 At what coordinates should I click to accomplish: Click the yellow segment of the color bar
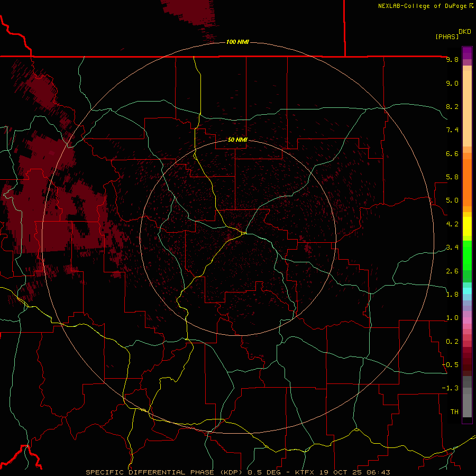point(467,226)
